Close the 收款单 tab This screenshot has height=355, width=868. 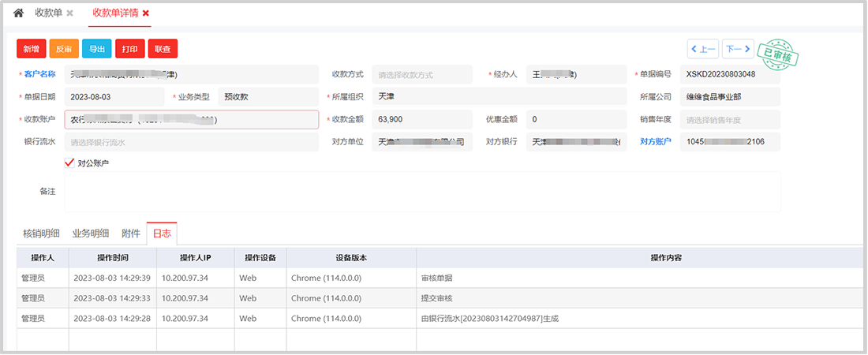70,13
